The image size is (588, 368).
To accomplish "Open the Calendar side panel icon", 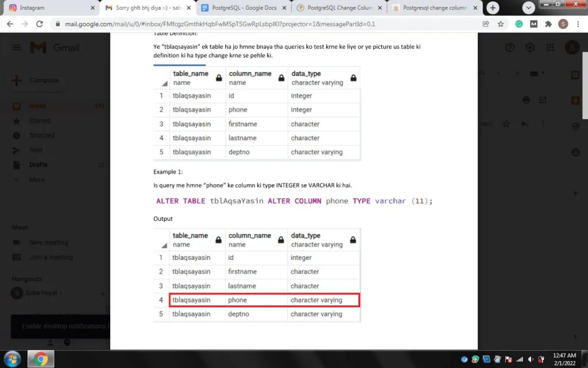I will [575, 75].
